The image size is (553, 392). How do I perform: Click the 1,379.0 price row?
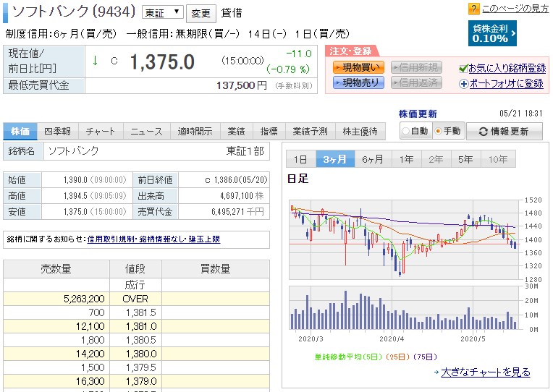coord(136,381)
